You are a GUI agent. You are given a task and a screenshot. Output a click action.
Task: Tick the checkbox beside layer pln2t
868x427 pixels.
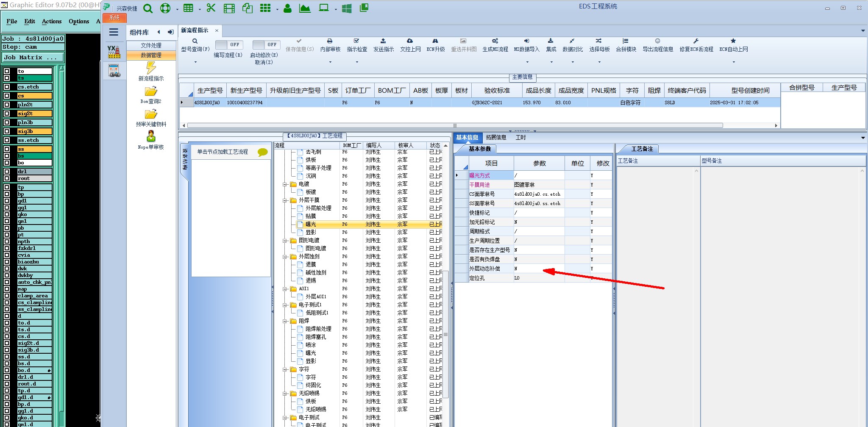(x=7, y=105)
